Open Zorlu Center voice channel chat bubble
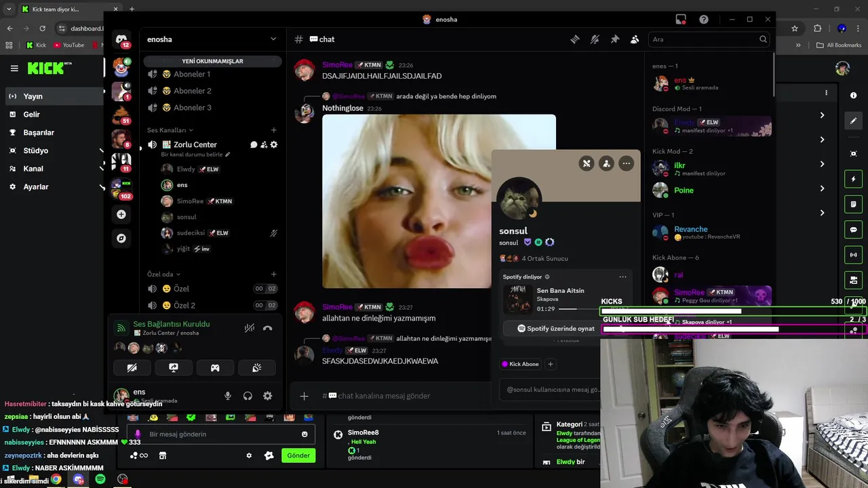 click(x=254, y=144)
